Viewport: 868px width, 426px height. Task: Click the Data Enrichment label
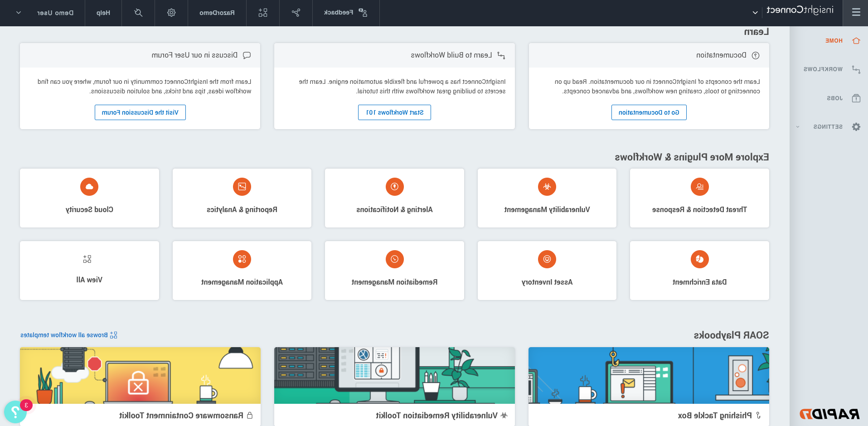pyautogui.click(x=700, y=282)
